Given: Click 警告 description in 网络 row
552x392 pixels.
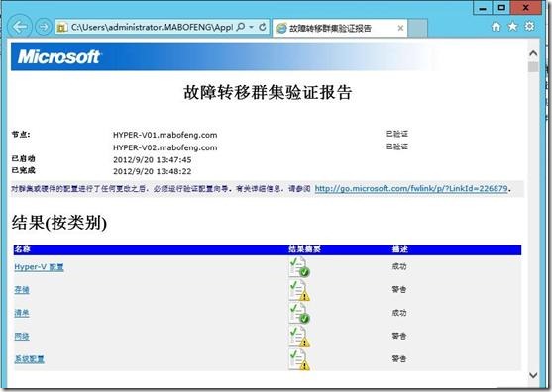Looking at the screenshot, I should (399, 336).
